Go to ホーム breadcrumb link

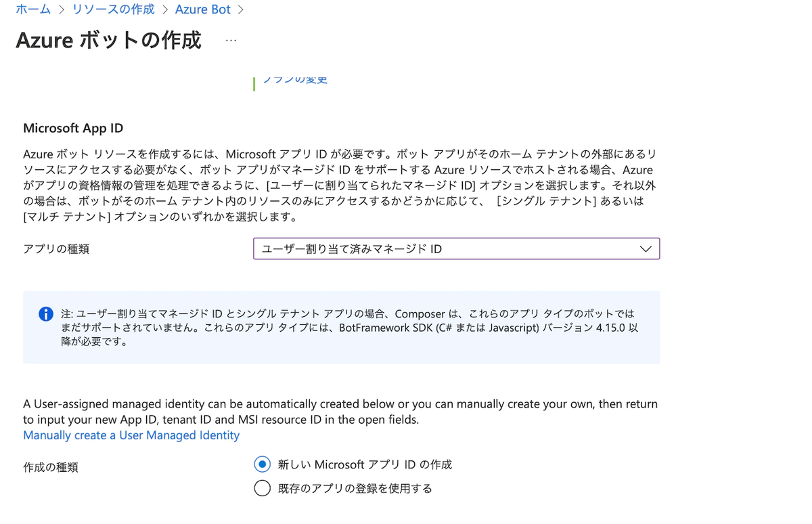(x=32, y=9)
